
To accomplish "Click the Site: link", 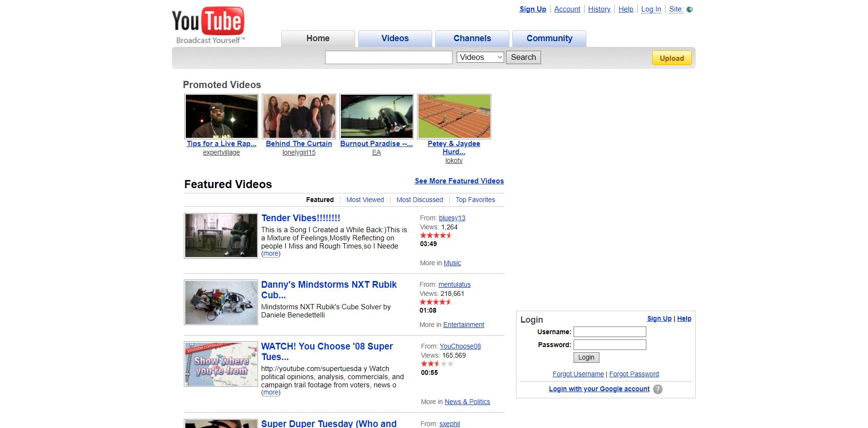I will (676, 9).
